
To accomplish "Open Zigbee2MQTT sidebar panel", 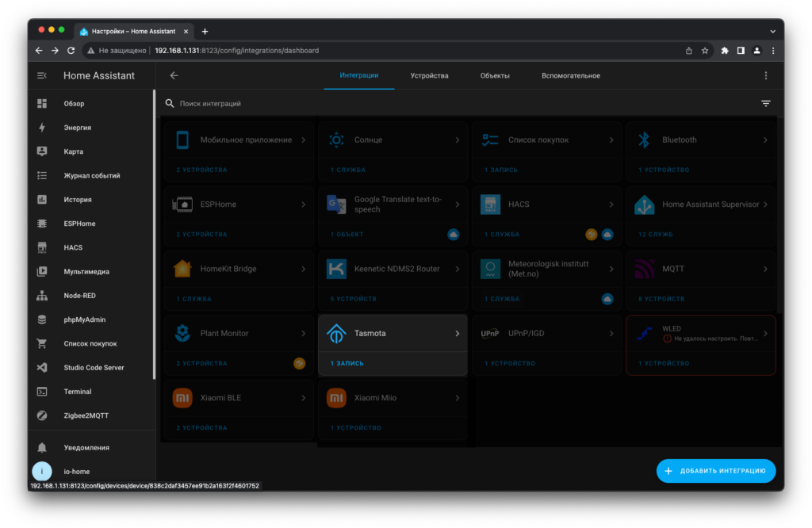I will tap(91, 415).
